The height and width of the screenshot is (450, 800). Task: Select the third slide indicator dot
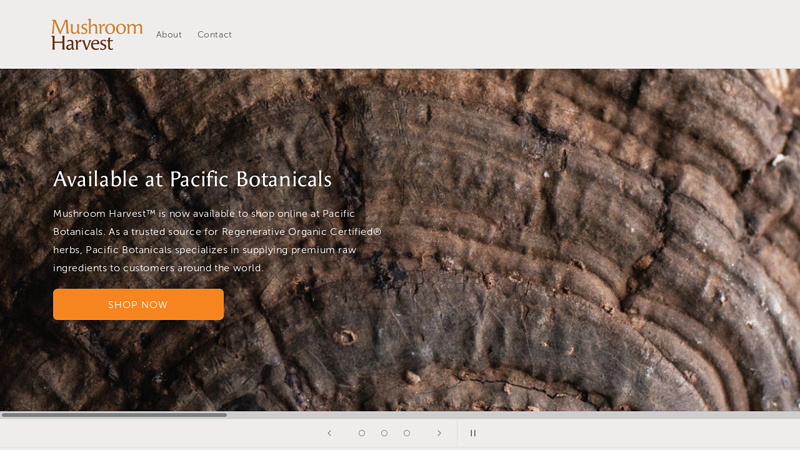[x=407, y=433]
